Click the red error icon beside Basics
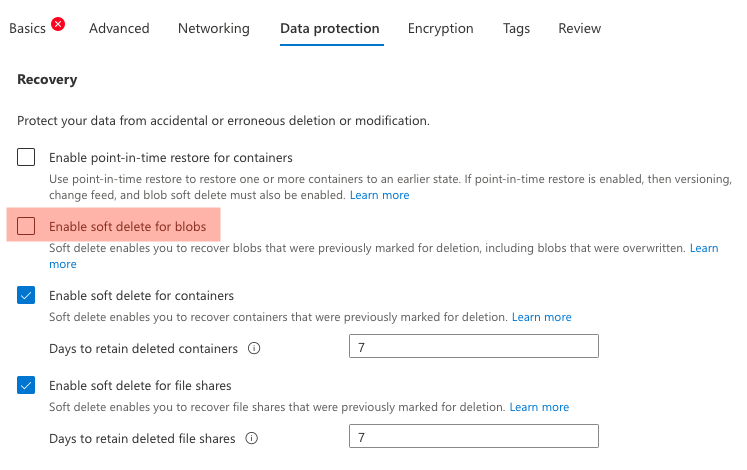Screen dimensions: 747x470 tap(58, 25)
